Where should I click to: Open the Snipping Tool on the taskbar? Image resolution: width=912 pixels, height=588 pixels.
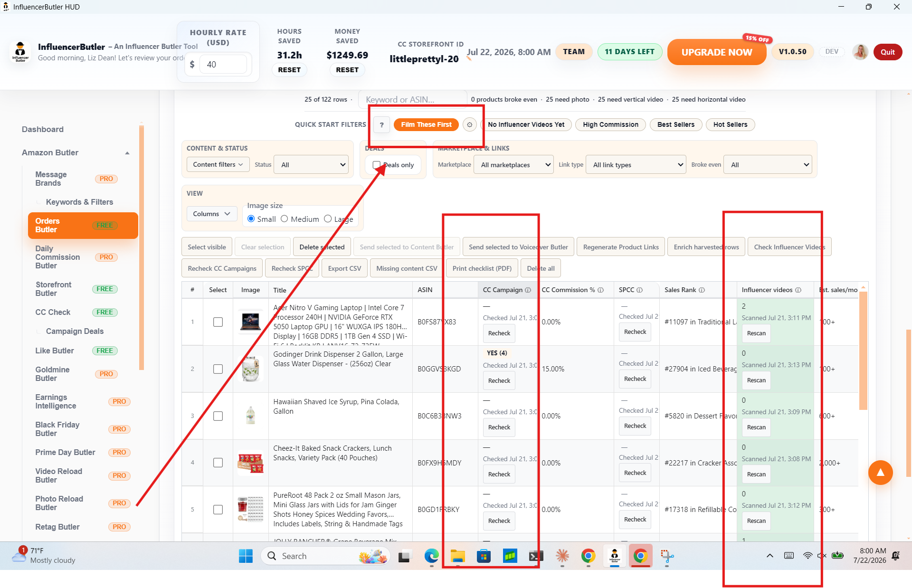[x=667, y=556]
